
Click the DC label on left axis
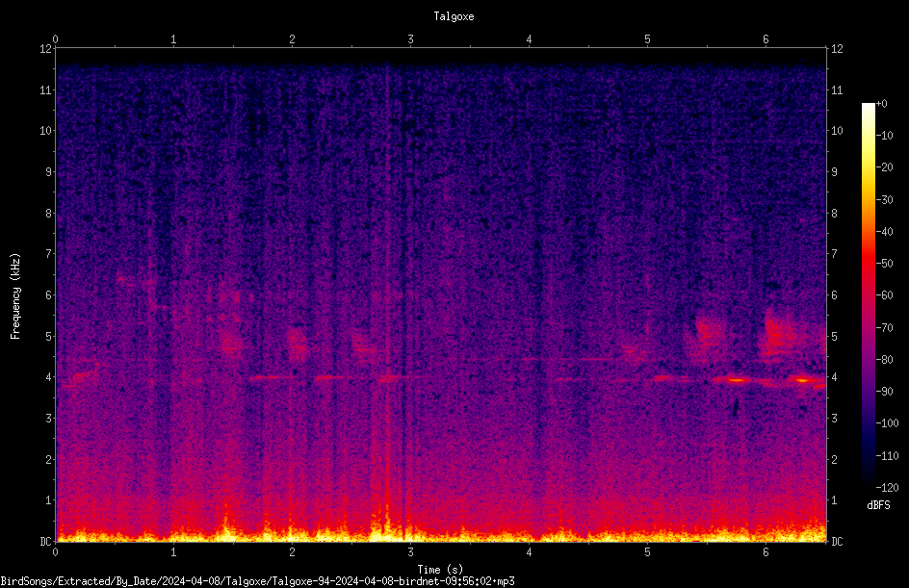click(x=46, y=541)
